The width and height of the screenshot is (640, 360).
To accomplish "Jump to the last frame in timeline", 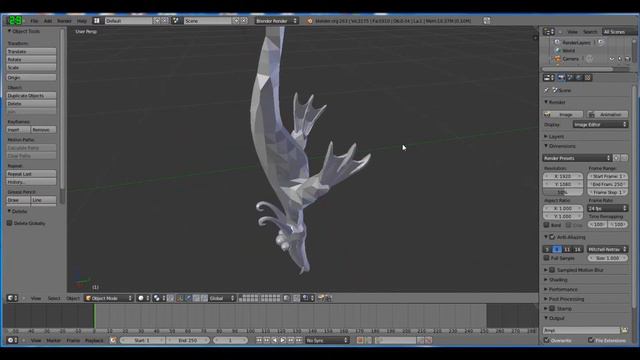I will tap(299, 340).
